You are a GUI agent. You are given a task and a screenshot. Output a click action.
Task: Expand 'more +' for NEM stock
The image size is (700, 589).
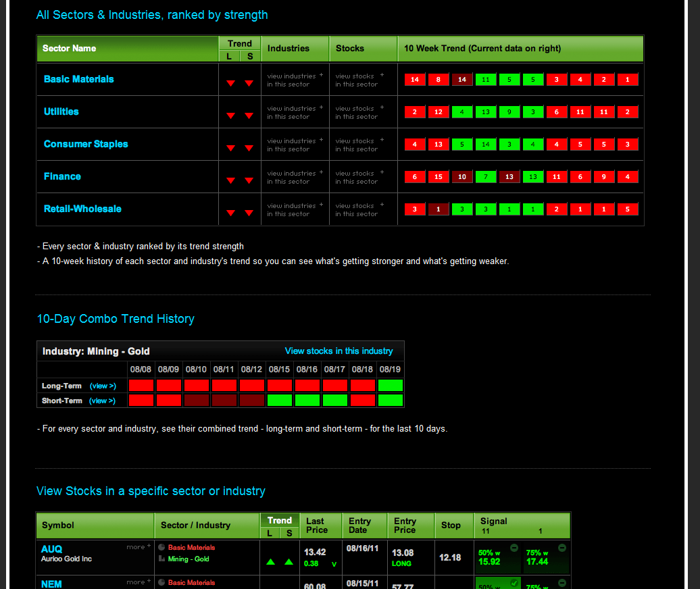139,582
